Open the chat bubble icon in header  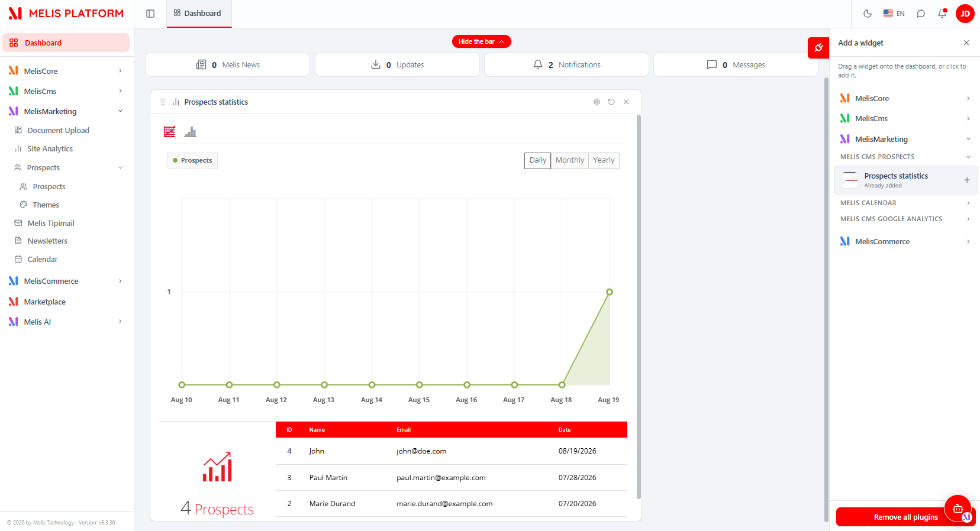pyautogui.click(x=921, y=14)
